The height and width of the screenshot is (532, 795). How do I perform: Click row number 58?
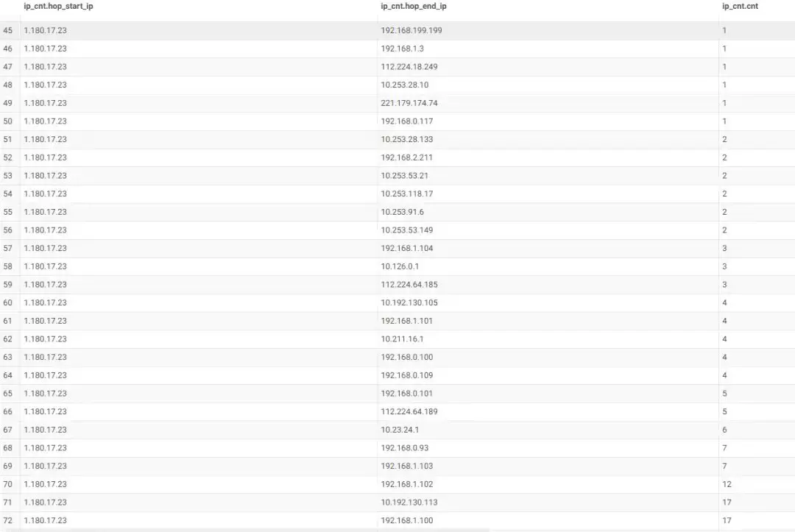pyautogui.click(x=8, y=266)
